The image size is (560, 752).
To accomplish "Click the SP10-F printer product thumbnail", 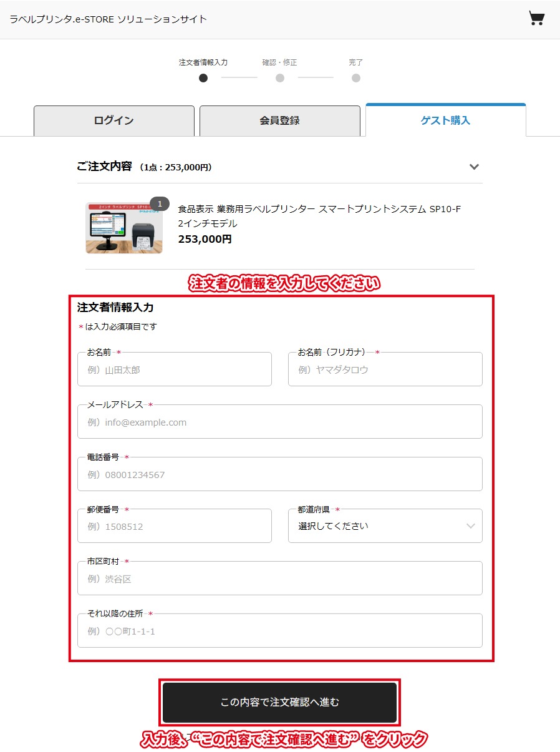I will 124,228.
